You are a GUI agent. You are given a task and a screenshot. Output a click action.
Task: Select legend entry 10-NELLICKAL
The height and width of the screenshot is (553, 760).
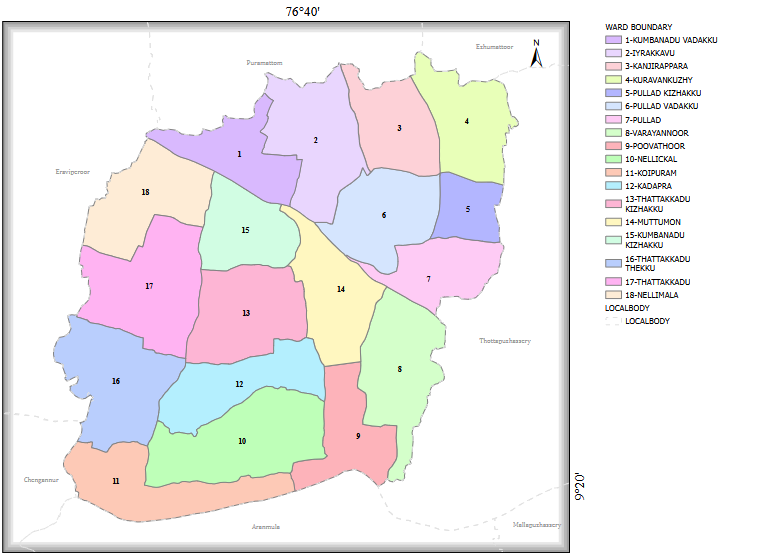pos(651,159)
